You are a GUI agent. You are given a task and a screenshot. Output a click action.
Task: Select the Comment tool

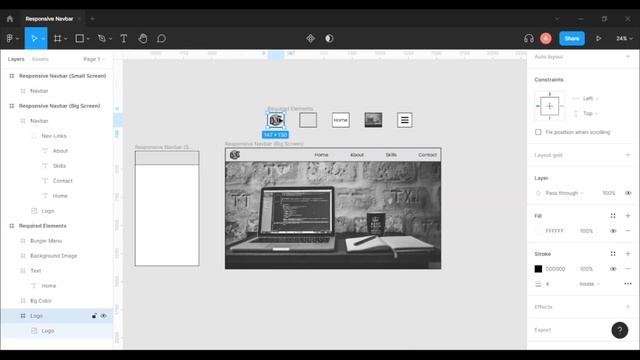pyautogui.click(x=161, y=38)
